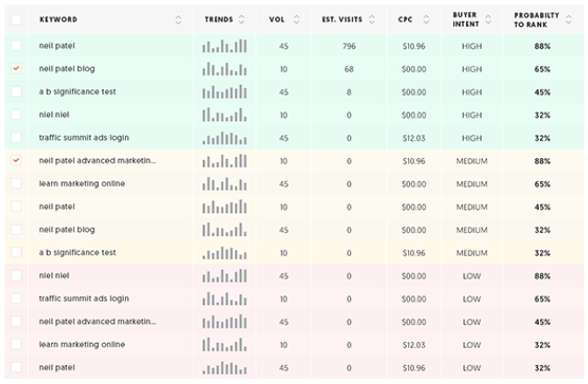The height and width of the screenshot is (384, 588).
Task: Check the MEDIUM intent 'learn marketing online' checkbox
Action: [x=17, y=183]
